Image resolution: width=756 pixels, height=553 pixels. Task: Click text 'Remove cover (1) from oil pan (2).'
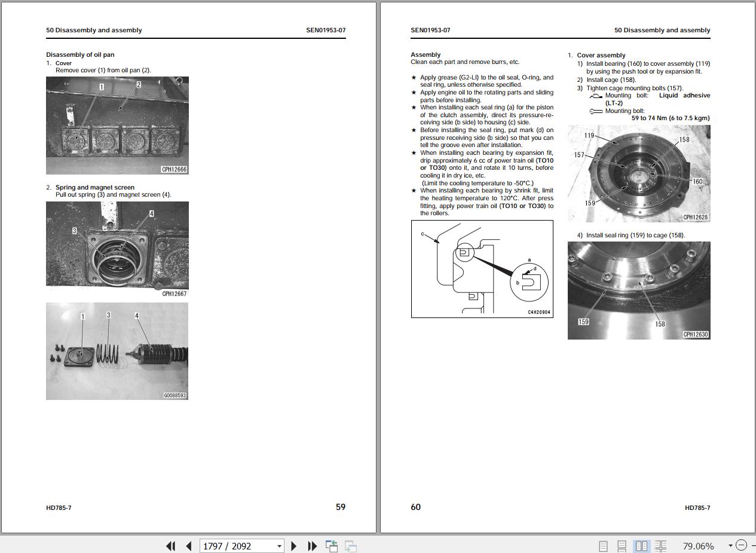[103, 70]
